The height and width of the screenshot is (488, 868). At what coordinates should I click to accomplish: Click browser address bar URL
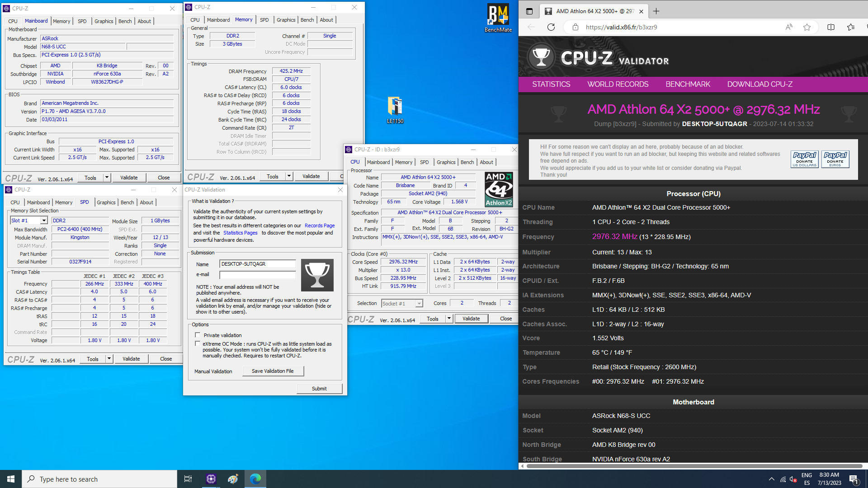[621, 27]
